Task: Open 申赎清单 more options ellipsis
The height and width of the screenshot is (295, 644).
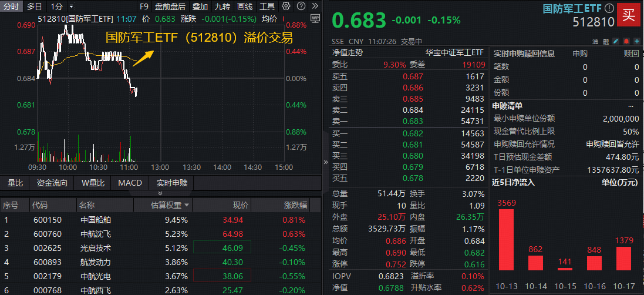Action: pyautogui.click(x=631, y=106)
